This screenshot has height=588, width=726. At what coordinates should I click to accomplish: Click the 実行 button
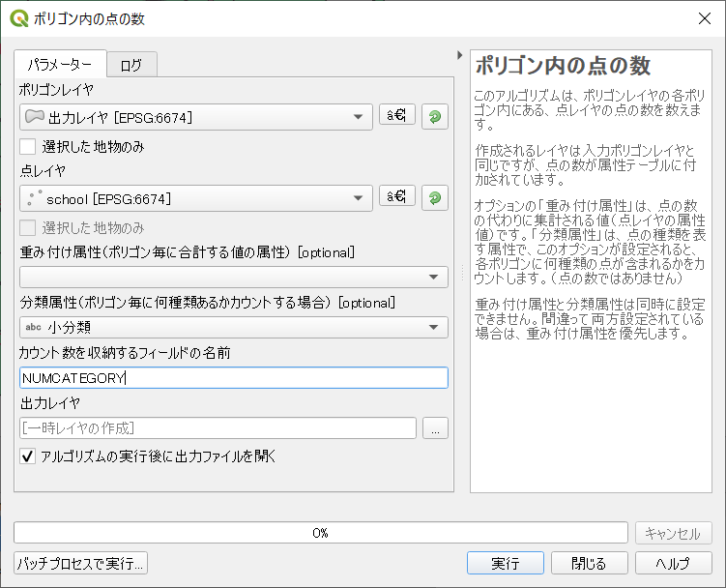coord(506,563)
